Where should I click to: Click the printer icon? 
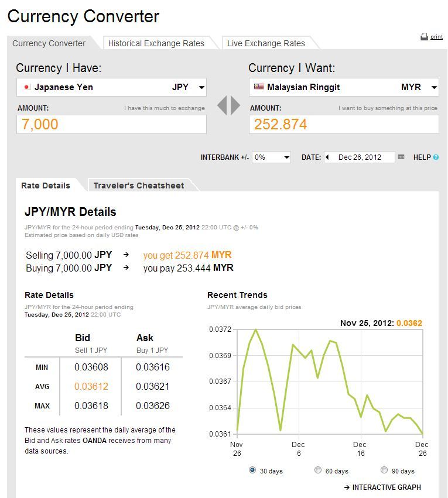coord(424,37)
